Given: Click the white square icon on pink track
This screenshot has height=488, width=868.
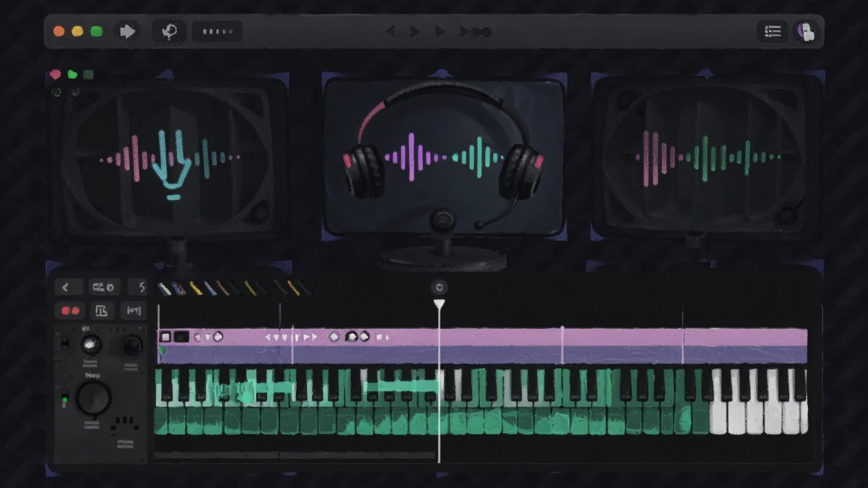Looking at the screenshot, I should (165, 336).
